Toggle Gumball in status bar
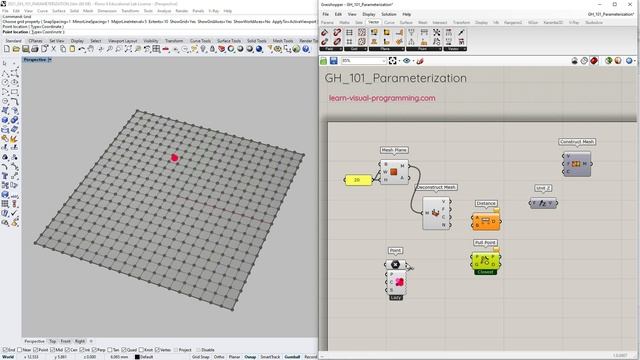This screenshot has width=640, height=360. click(x=292, y=357)
